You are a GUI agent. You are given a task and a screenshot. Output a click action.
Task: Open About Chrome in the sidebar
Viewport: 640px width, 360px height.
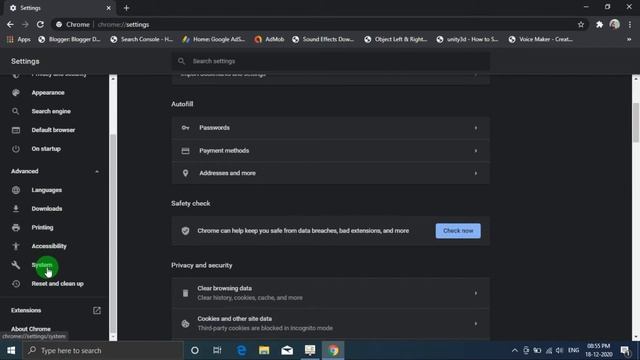(x=31, y=329)
